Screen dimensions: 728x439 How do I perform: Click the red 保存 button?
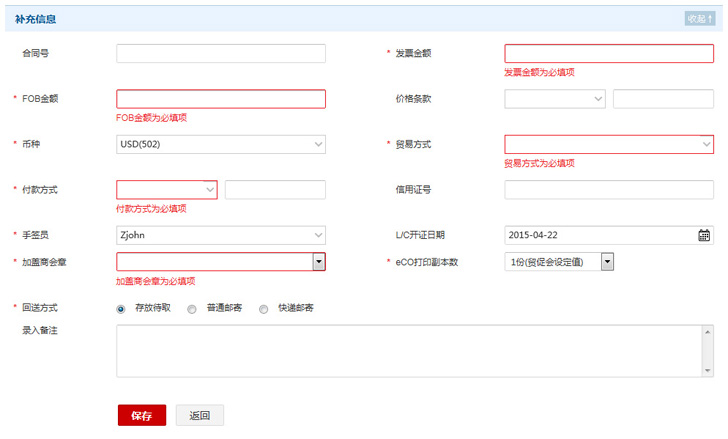click(x=142, y=416)
